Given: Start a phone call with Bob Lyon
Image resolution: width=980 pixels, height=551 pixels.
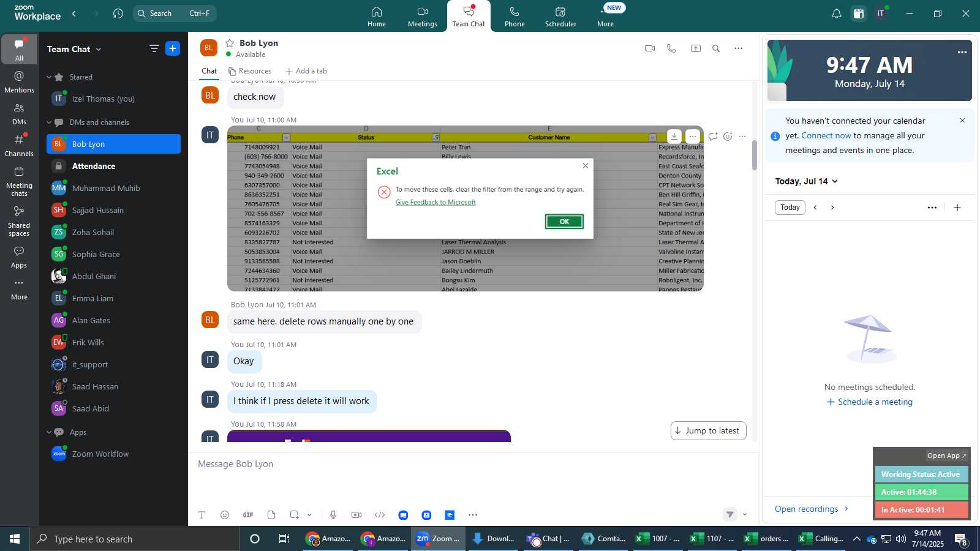Looking at the screenshot, I should tap(671, 48).
